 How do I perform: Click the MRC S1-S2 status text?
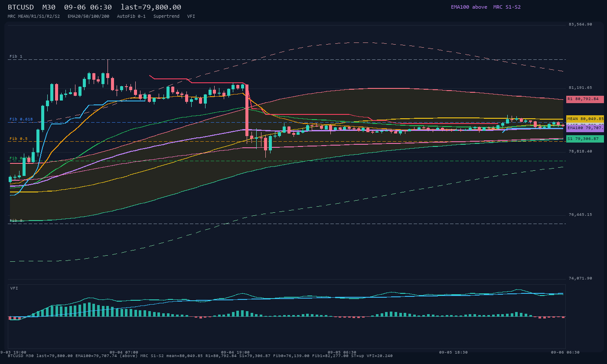click(x=507, y=7)
